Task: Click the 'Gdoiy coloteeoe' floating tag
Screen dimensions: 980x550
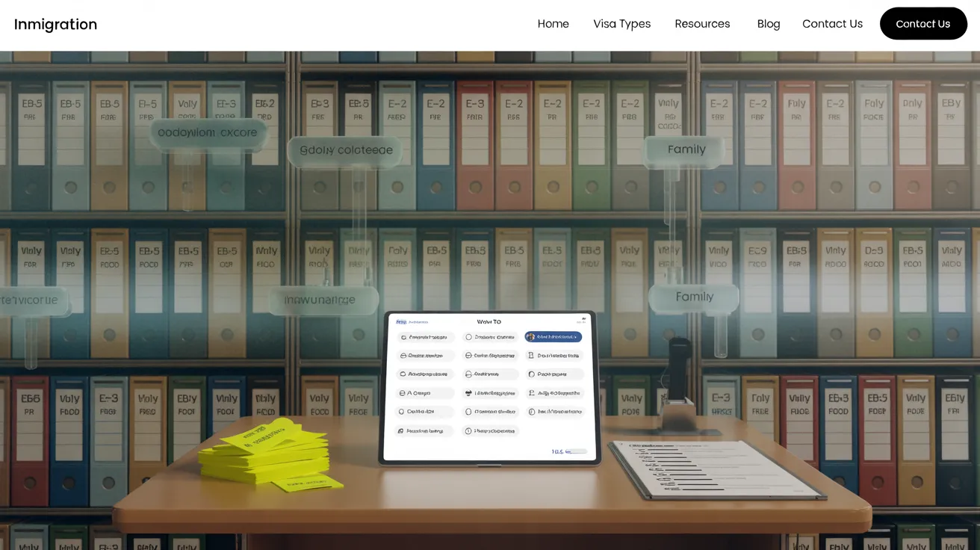Action: click(345, 150)
